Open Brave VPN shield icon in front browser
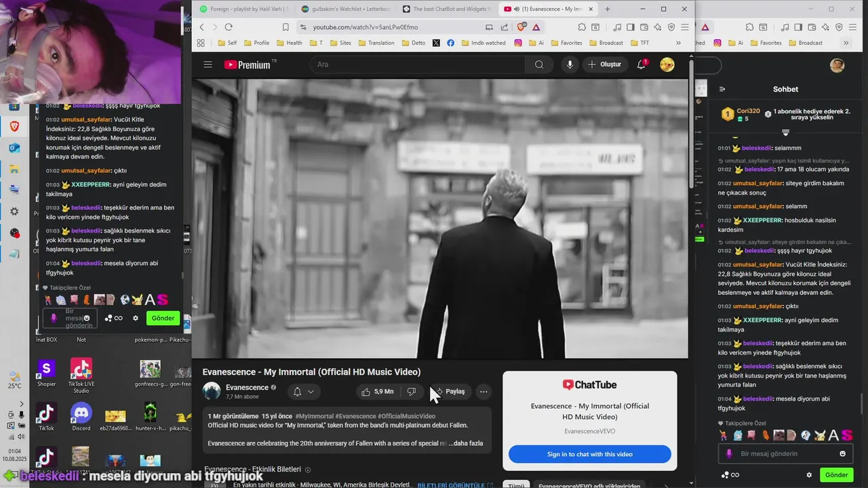Image resolution: width=868 pixels, height=488 pixels. (x=671, y=27)
